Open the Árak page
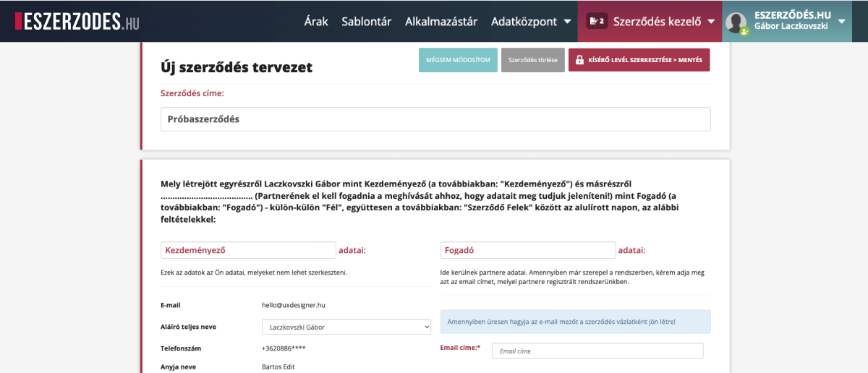Image resolution: width=868 pixels, height=373 pixels. [x=315, y=21]
